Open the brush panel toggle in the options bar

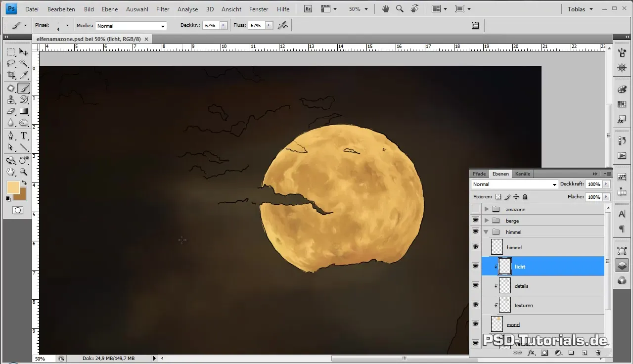[x=475, y=25]
